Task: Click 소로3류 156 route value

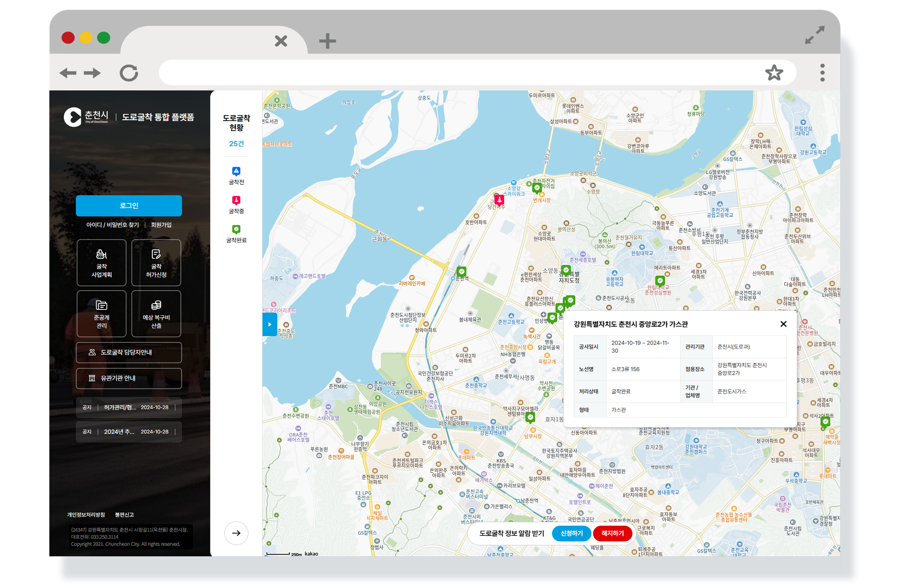Action: [625, 369]
